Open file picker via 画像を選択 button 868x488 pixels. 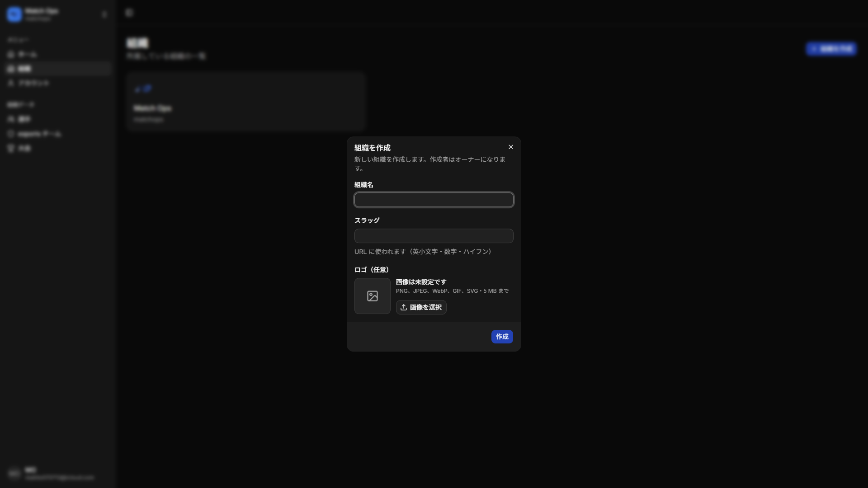421,307
